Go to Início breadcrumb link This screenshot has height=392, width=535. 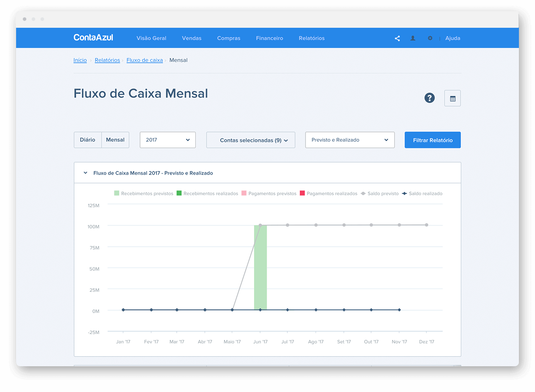[80, 60]
